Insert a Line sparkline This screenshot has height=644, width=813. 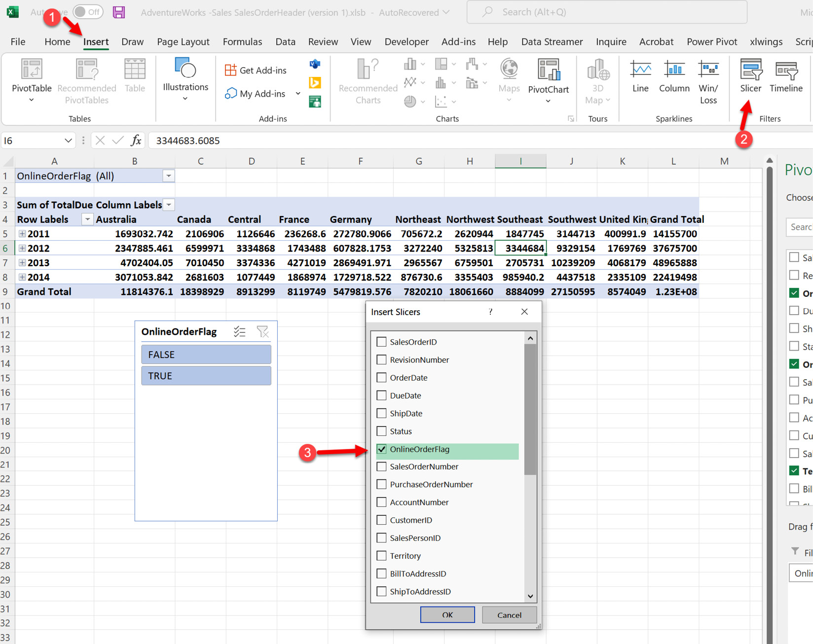pyautogui.click(x=640, y=75)
